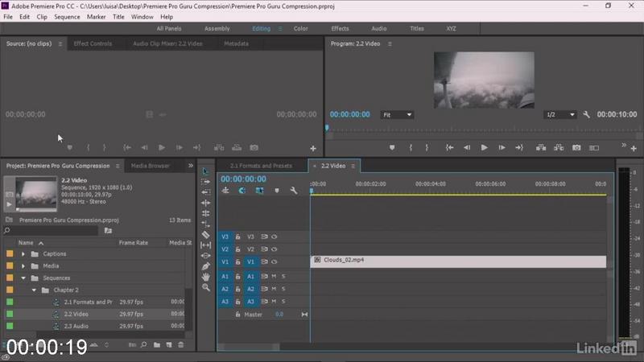This screenshot has height=362, width=644.
Task: Go to In point in Program monitor
Action: click(450, 148)
